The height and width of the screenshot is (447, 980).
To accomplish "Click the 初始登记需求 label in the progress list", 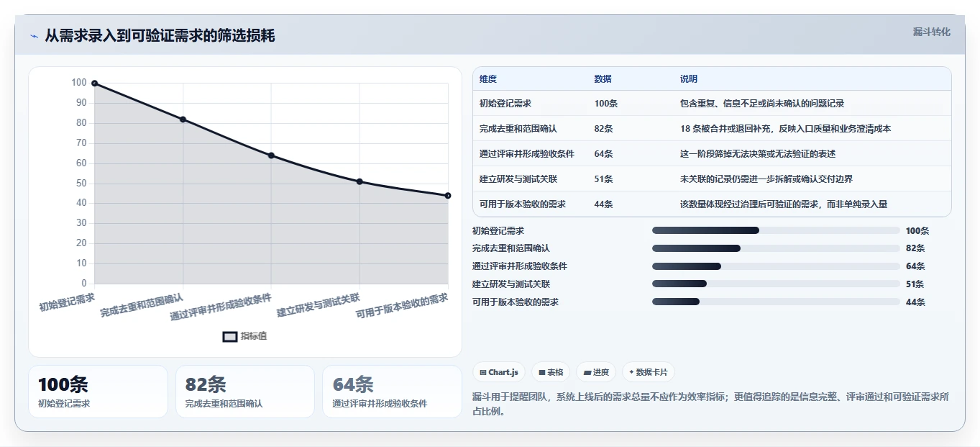I will tap(498, 231).
